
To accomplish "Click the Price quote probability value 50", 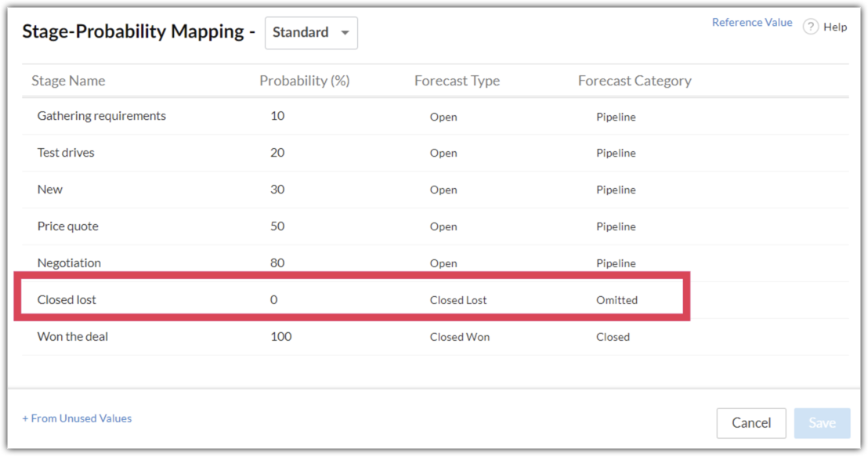I will pos(277,226).
